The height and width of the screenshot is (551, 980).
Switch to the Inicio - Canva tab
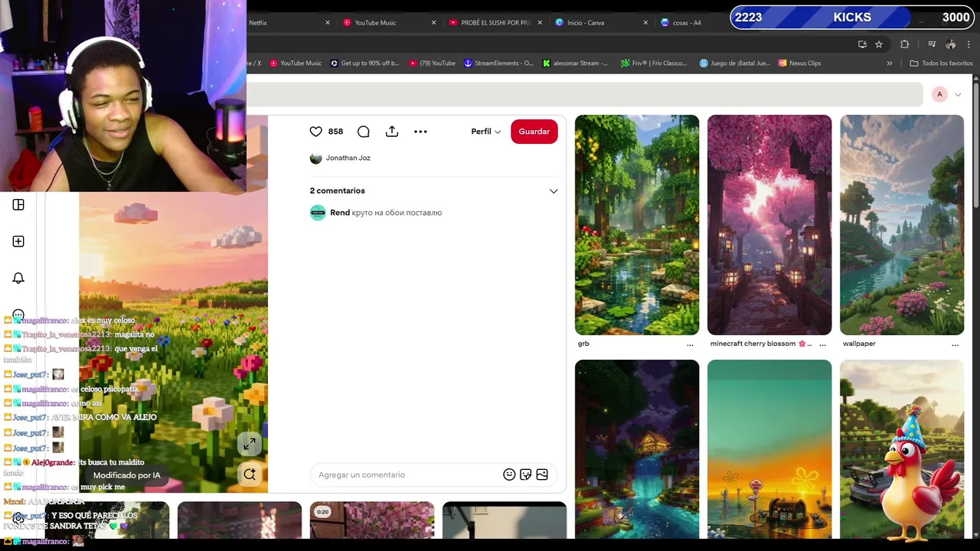coord(586,23)
